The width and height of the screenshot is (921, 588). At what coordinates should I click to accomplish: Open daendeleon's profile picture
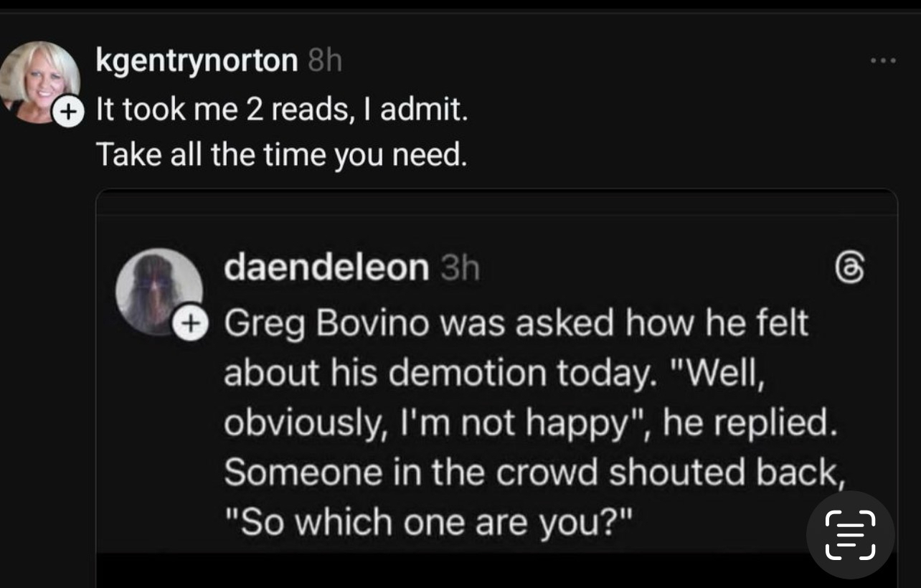[159, 289]
